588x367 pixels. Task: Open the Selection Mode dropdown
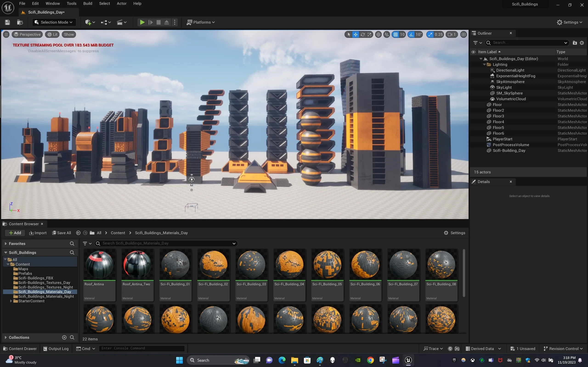coord(54,22)
